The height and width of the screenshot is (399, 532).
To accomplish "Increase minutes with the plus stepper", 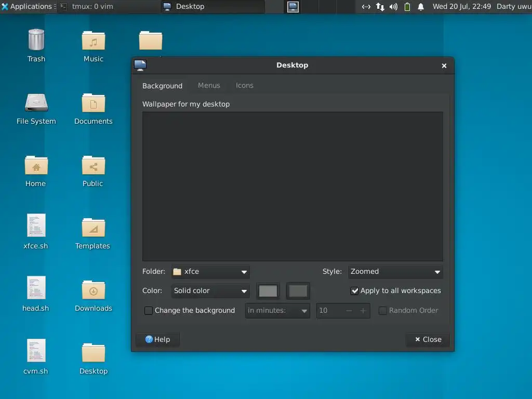I will pos(363,311).
